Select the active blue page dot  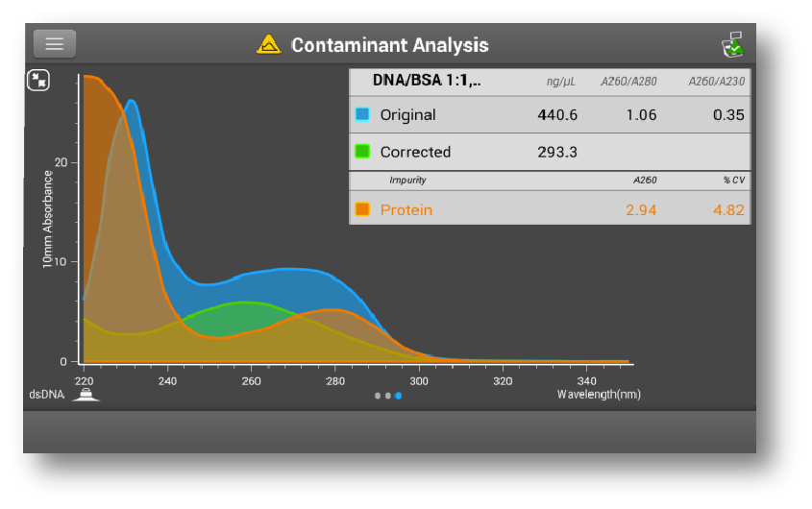coord(399,396)
